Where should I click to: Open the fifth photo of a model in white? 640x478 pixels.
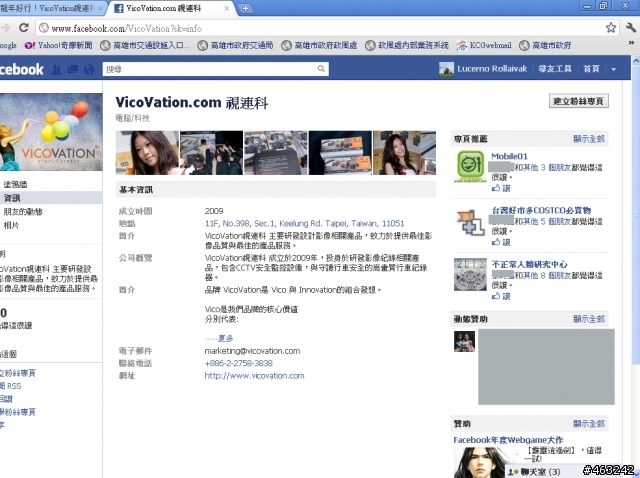[404, 153]
